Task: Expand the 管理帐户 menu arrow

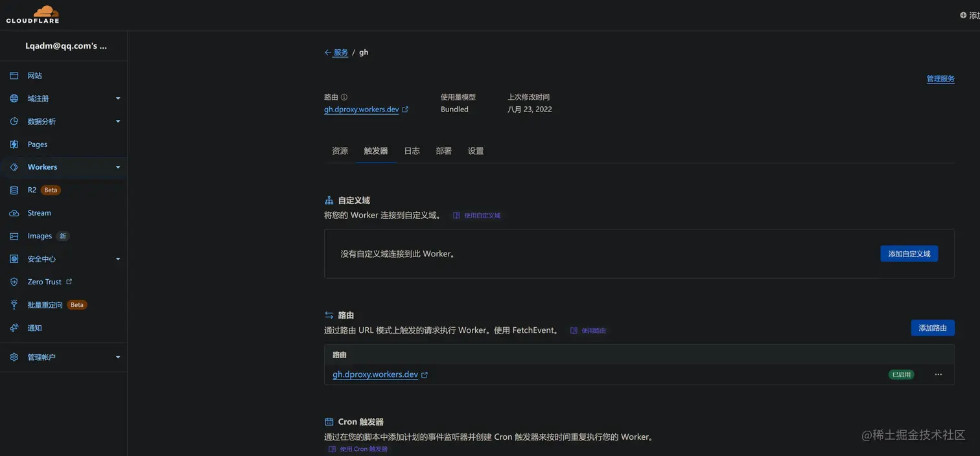Action: point(118,357)
